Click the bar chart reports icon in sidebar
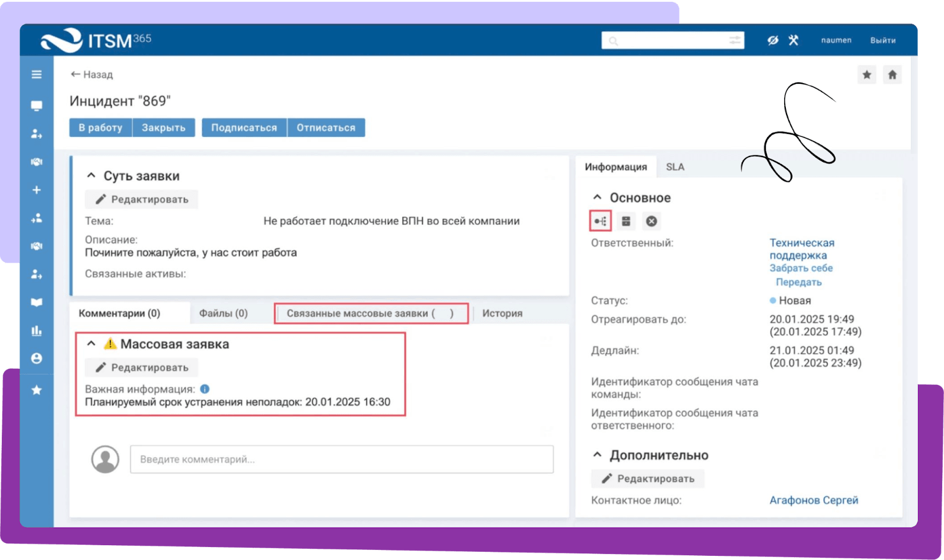Viewport: 944px width, 560px height. (37, 330)
